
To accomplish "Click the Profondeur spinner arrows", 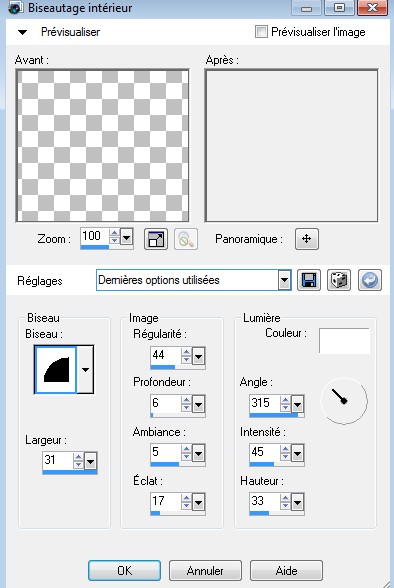I will 186,404.
